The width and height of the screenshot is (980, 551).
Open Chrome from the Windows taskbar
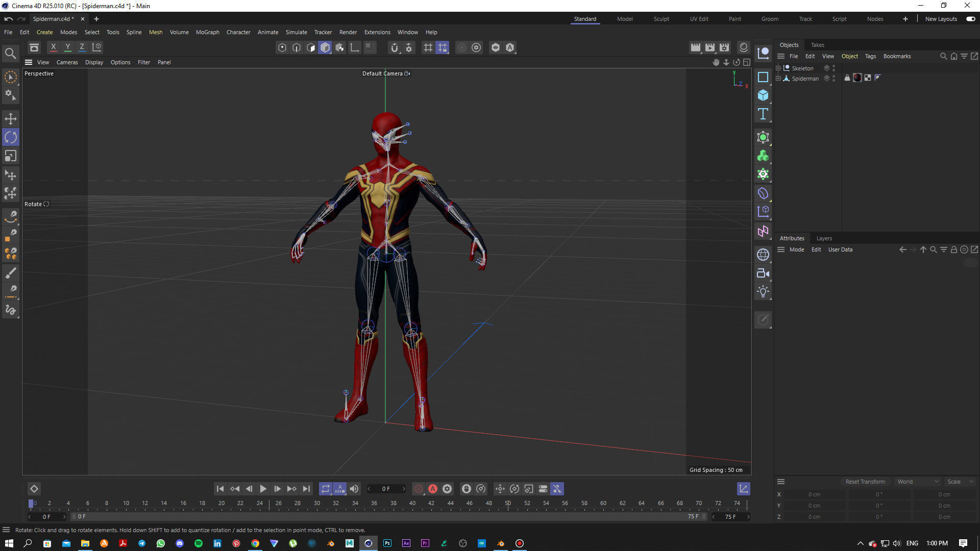coord(255,543)
